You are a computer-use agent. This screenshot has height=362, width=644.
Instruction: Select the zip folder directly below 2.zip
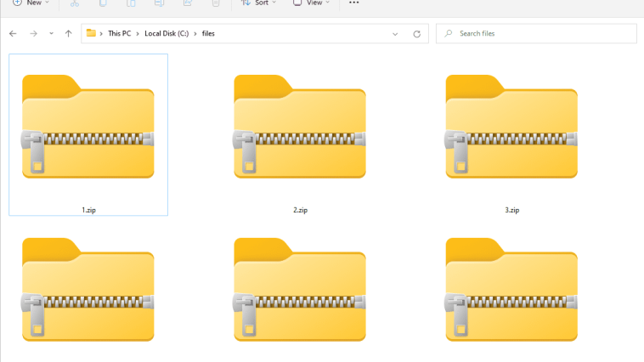tap(300, 290)
